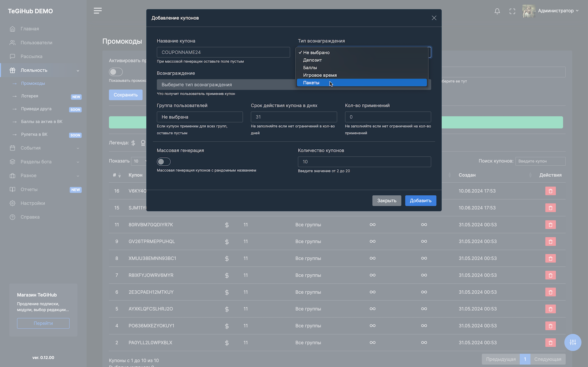Click the Пользователи users icon in sidebar
Screen dimensions: 588x367
(12, 43)
